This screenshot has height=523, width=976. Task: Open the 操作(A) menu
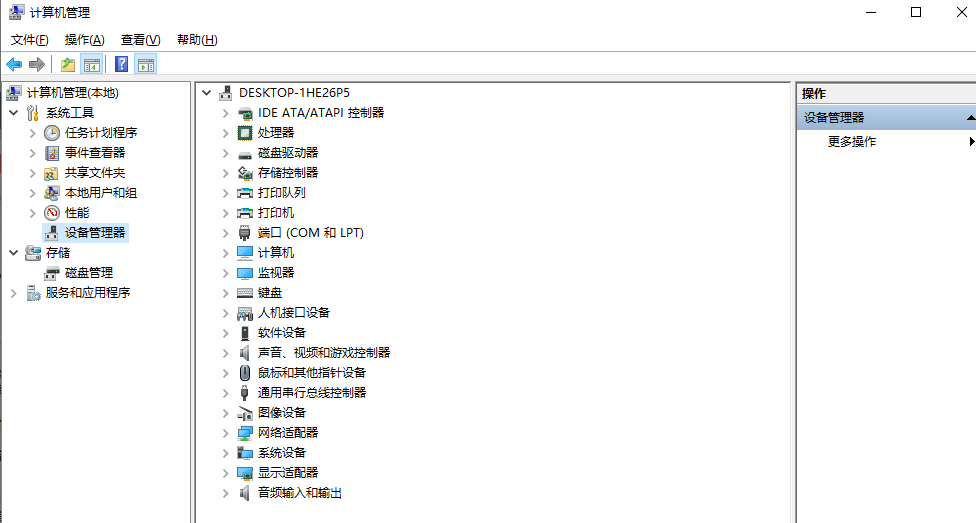tap(85, 40)
